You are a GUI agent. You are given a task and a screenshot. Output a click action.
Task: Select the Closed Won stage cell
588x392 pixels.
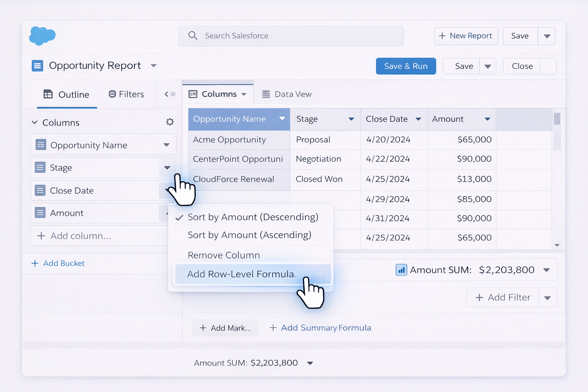(325, 179)
